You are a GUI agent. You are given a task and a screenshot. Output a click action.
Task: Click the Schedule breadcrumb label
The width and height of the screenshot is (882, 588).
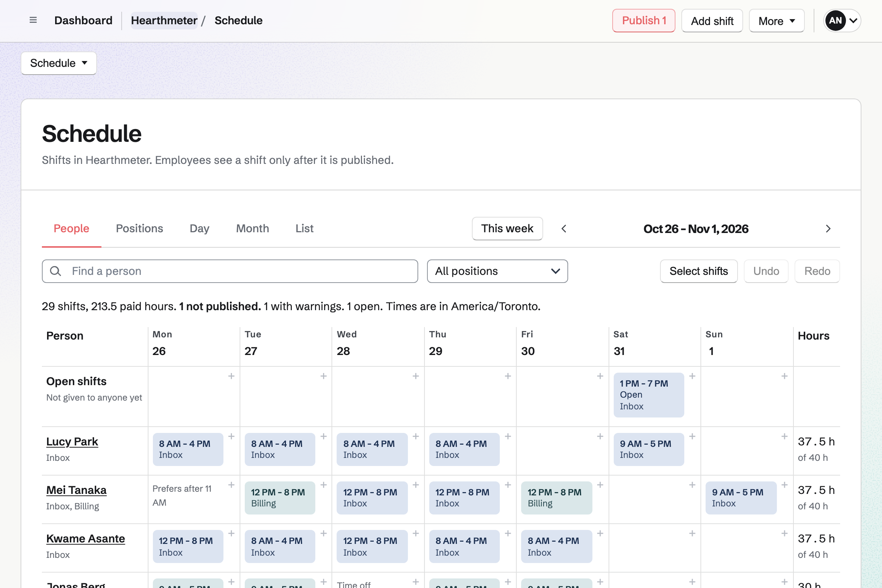[x=239, y=21]
